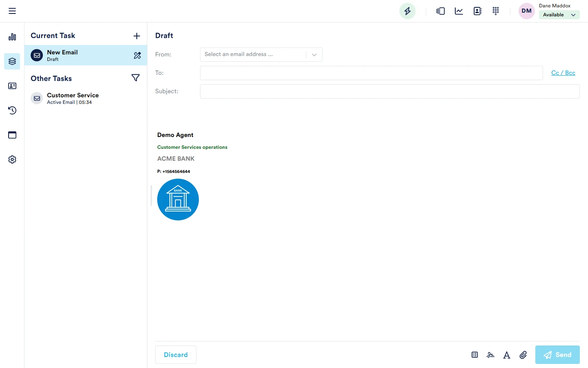Viewport: 588px width, 368px height.
Task: Toggle the quick actions lightning button
Action: coord(407,11)
